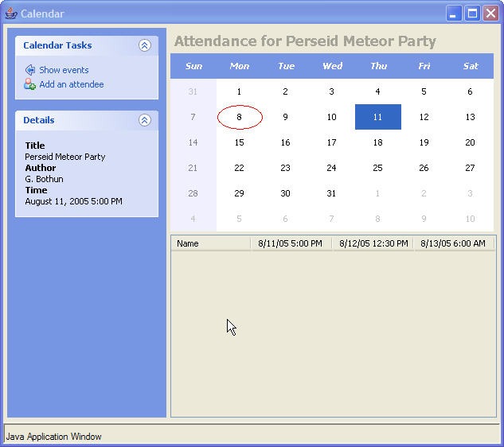Collapse the Calendar Tasks panel

click(x=145, y=45)
